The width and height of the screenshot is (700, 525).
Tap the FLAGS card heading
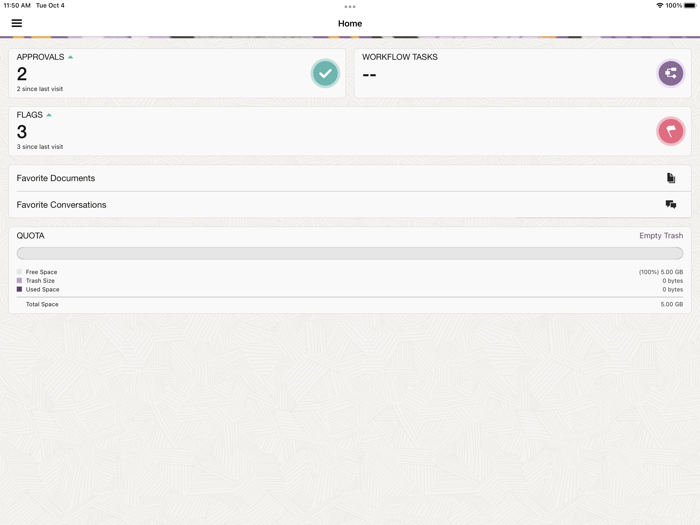click(29, 115)
